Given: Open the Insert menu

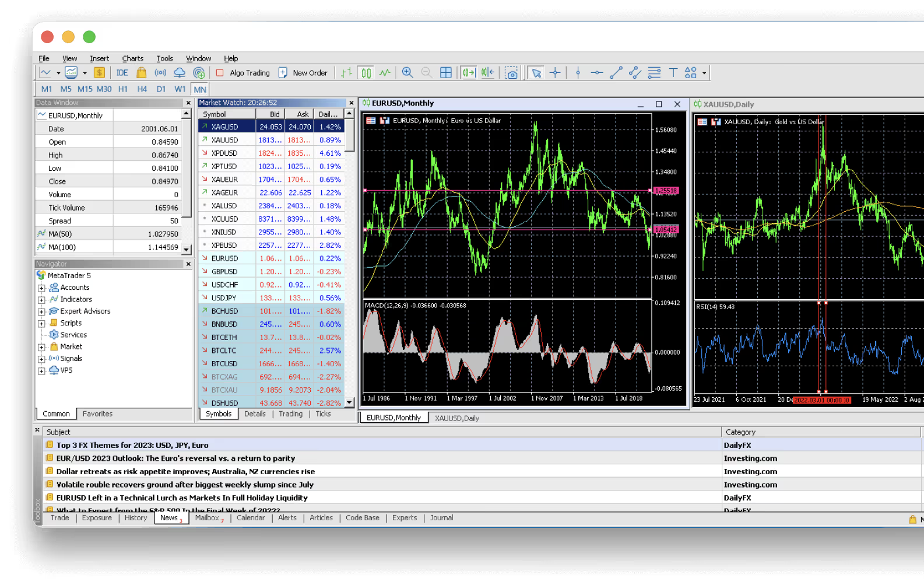Looking at the screenshot, I should (100, 58).
